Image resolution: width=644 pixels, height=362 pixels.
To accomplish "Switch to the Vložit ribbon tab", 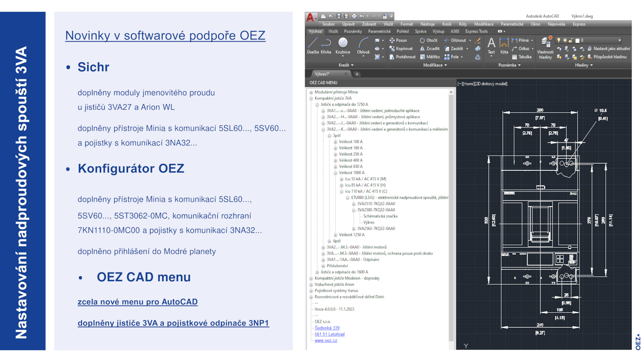I will [333, 31].
